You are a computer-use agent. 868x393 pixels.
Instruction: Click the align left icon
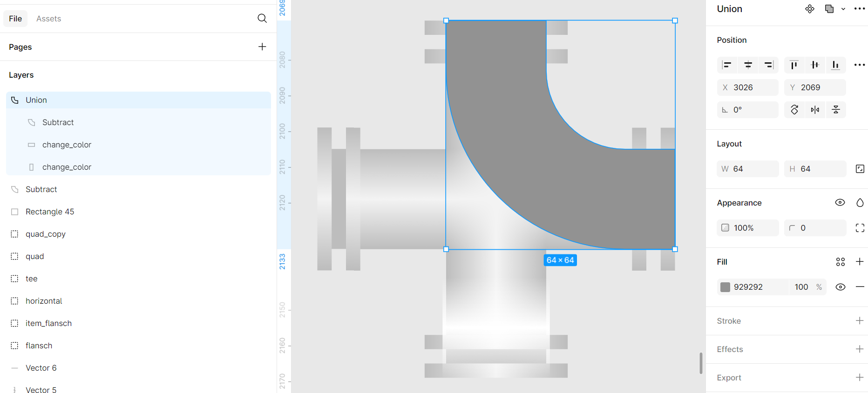(x=727, y=65)
